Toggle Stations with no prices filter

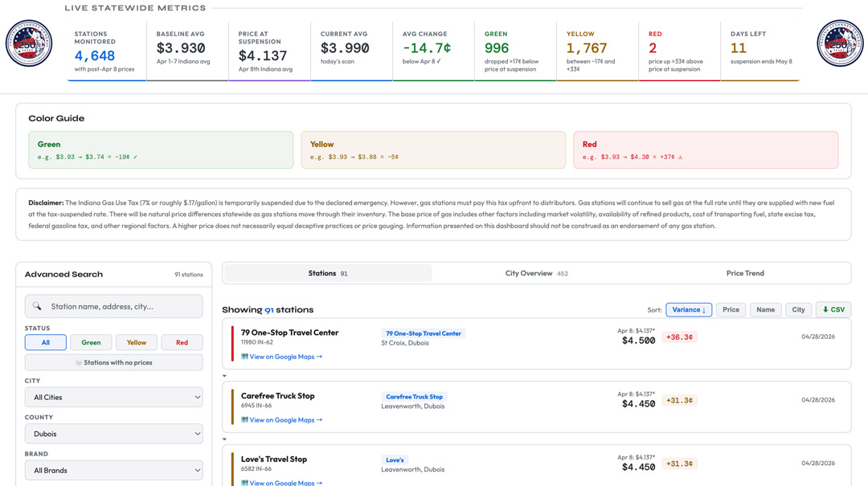113,362
